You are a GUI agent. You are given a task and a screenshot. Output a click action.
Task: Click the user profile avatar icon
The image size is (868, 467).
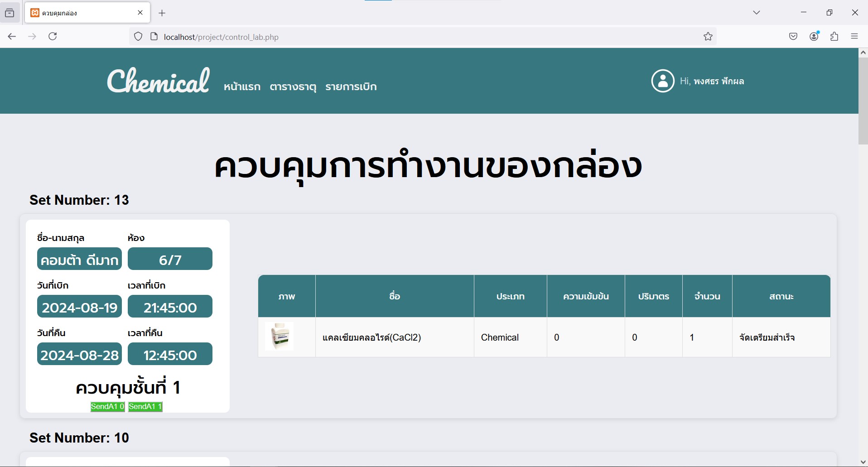[x=663, y=81]
